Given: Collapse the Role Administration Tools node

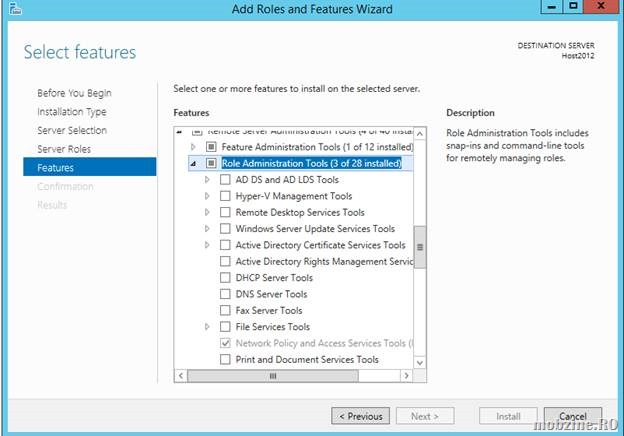Looking at the screenshot, I should click(x=193, y=163).
